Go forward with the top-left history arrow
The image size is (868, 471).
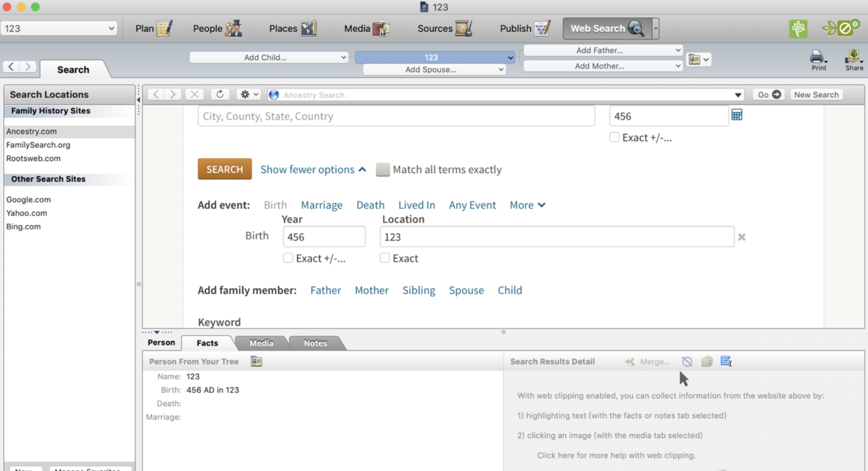(28, 67)
